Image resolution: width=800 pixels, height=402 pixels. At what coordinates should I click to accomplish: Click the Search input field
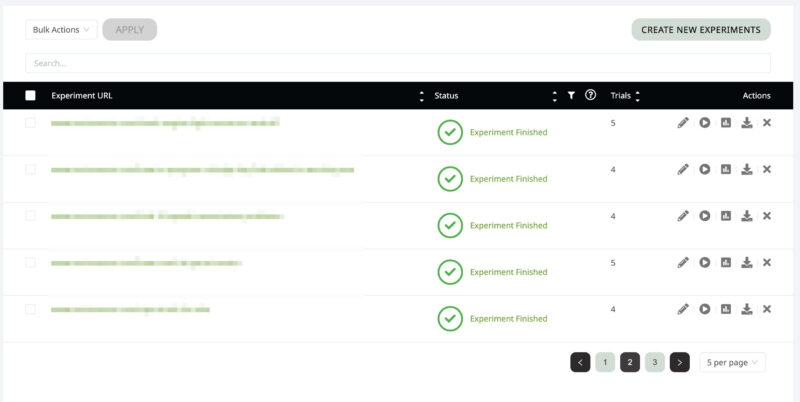tap(398, 63)
